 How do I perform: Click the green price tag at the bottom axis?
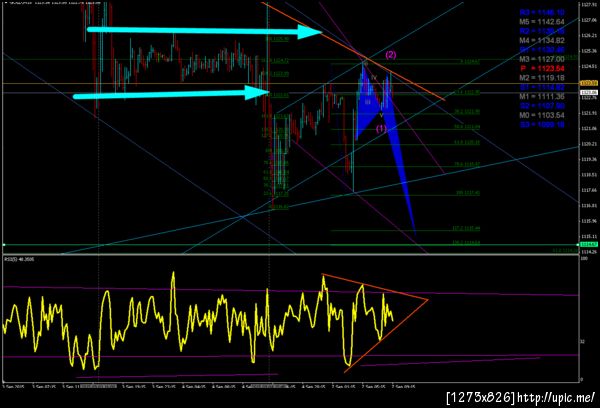coord(589,244)
